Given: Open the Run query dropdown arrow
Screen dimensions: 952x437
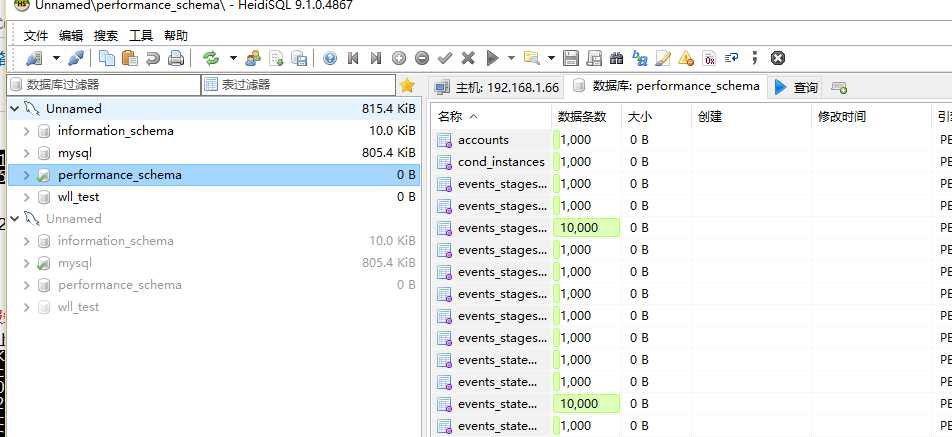Looking at the screenshot, I should coord(511,58).
